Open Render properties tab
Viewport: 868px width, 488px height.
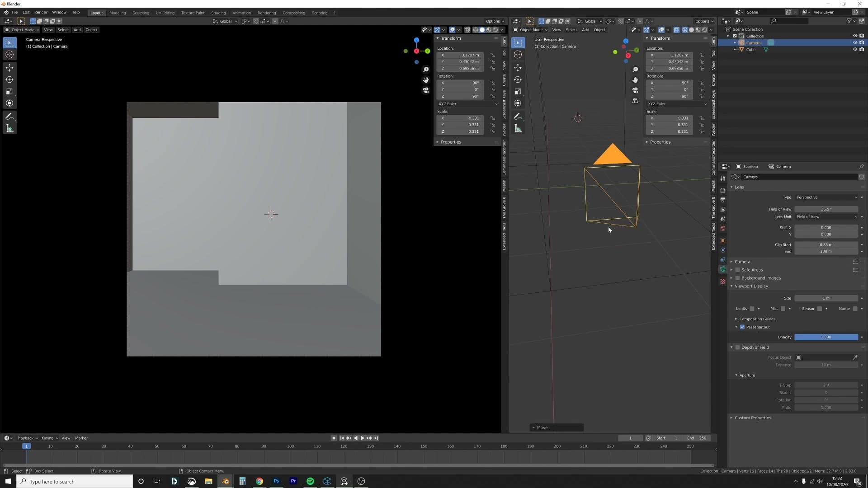(x=723, y=190)
